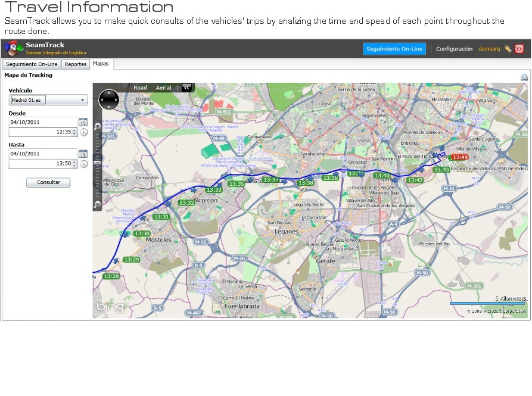
Task: Click the red power logout icon
Action: [519, 49]
